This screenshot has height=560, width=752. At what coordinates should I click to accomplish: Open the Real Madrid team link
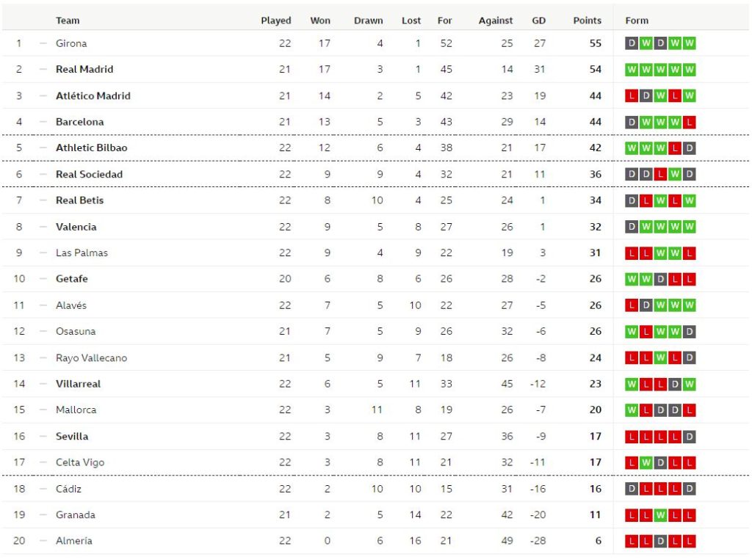(x=84, y=70)
